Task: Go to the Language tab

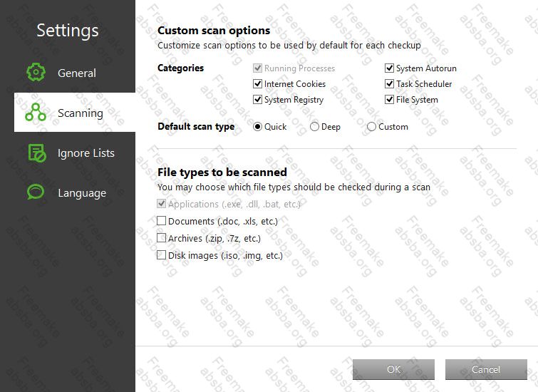Action: [74, 192]
